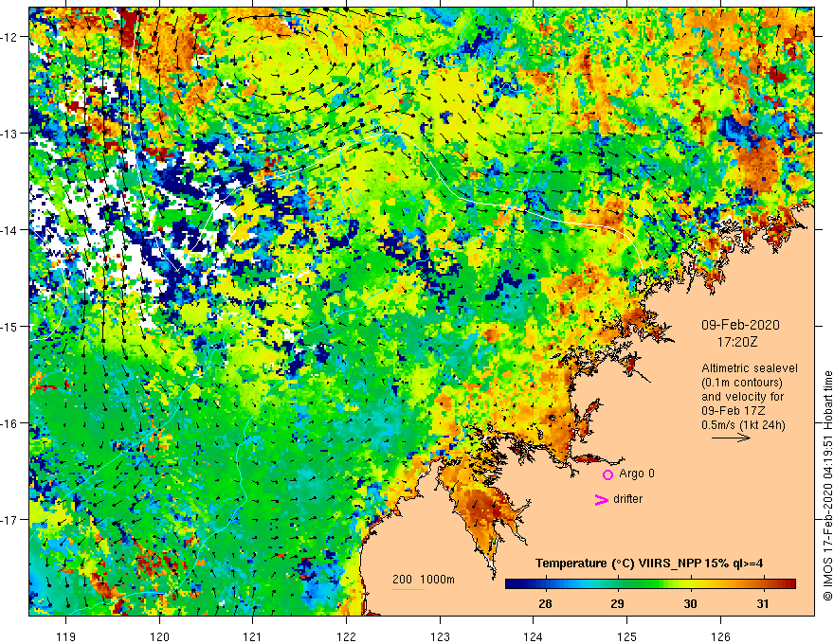Image resolution: width=834 pixels, height=644 pixels.
Task: Click the 0.5m/s velocity reference arrow
Action: coord(731,438)
